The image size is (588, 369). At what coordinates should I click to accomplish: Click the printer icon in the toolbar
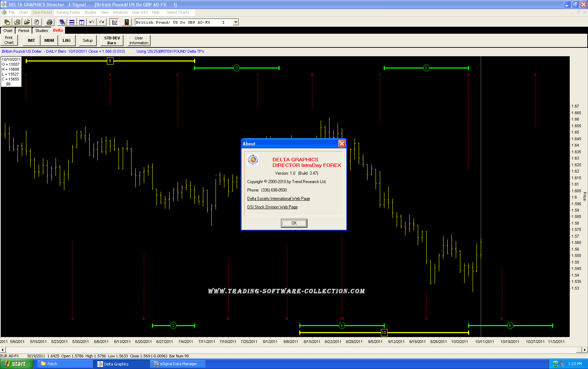[49, 22]
